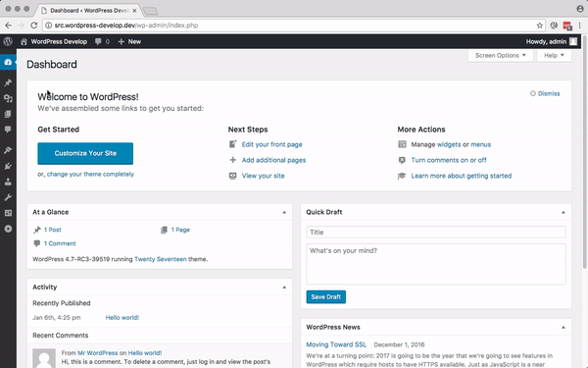Click the page icon beside 1 Page
The image size is (588, 368).
pos(164,230)
